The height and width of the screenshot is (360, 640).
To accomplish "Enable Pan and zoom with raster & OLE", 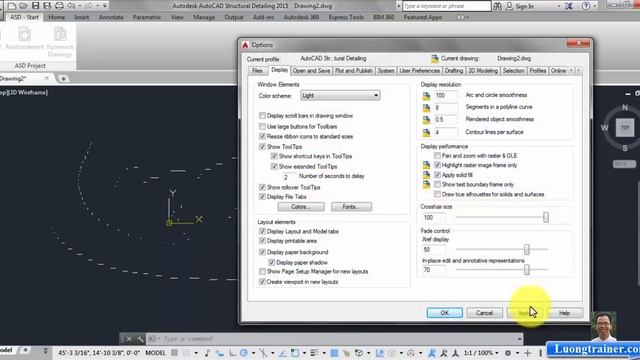I will (438, 156).
